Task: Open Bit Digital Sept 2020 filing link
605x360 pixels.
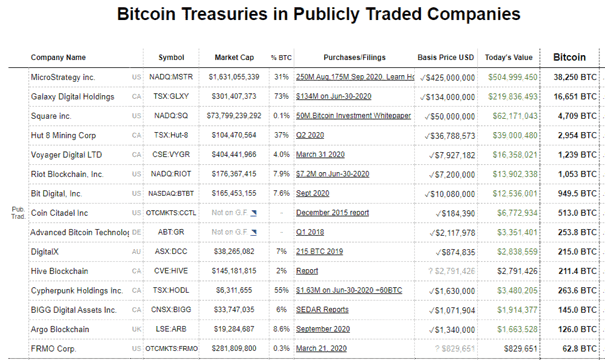Action: [x=313, y=193]
